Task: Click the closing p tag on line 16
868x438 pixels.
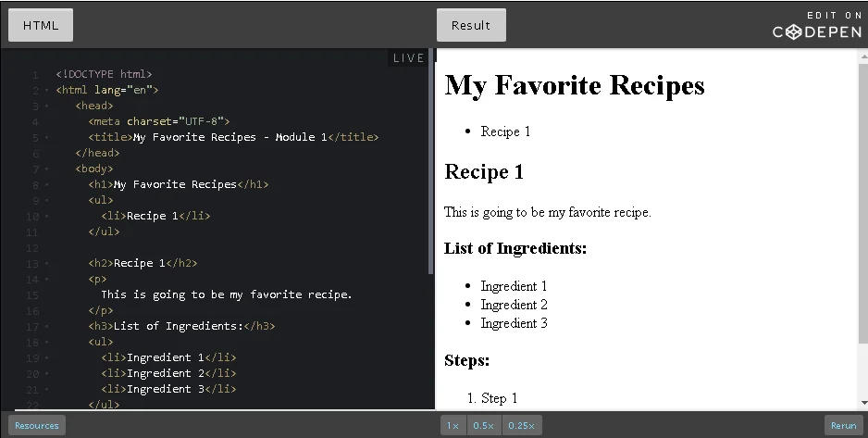Action: [x=100, y=310]
